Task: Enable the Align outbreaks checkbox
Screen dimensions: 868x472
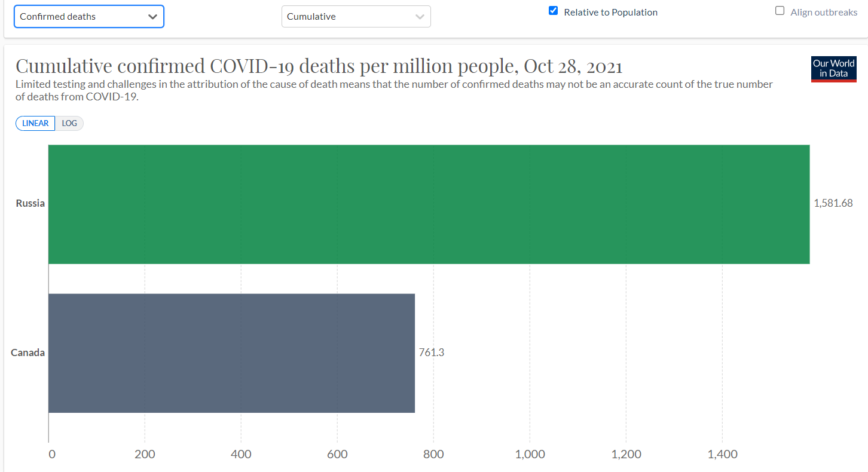Action: pyautogui.click(x=780, y=11)
